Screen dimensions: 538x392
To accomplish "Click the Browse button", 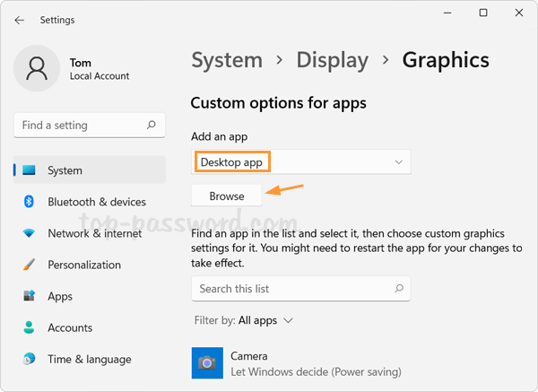I will point(226,196).
